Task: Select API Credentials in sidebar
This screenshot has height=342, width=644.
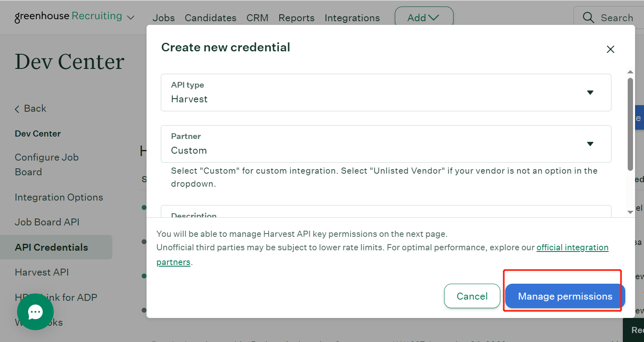Action: (x=56, y=247)
